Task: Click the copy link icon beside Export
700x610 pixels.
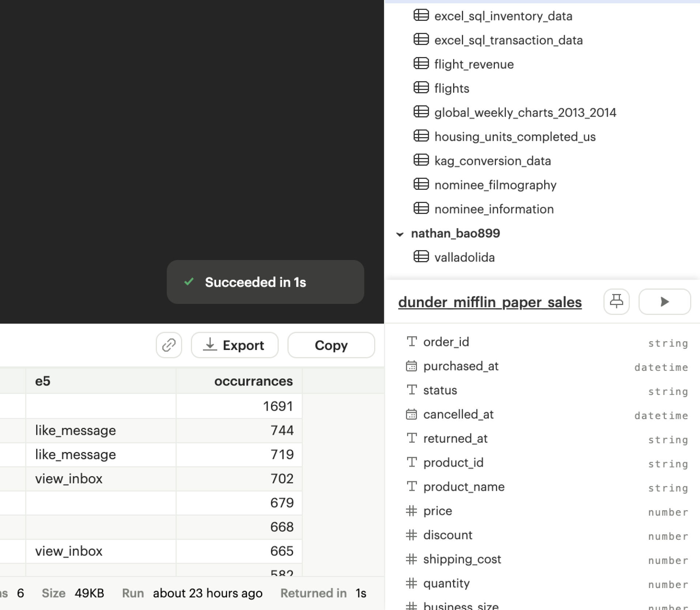Action: (x=169, y=345)
